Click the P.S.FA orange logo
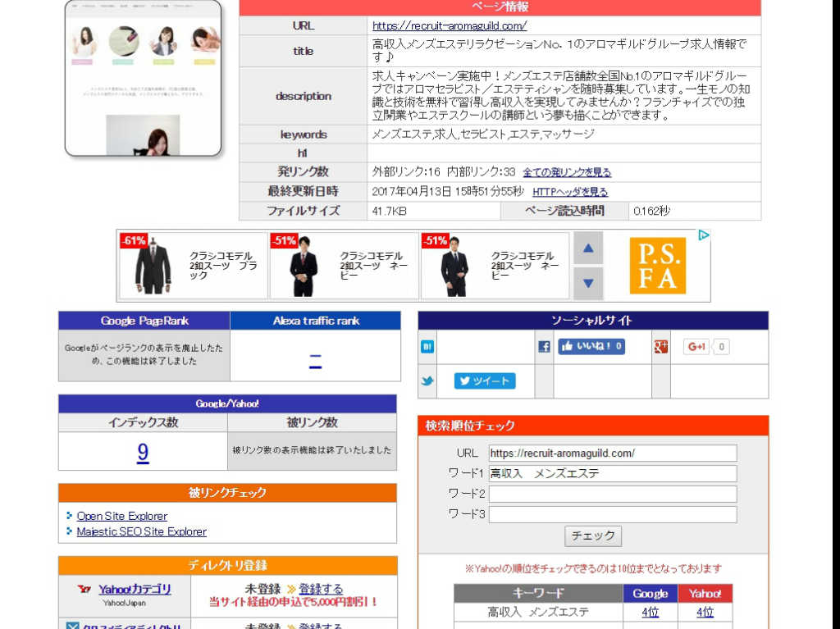 657,266
